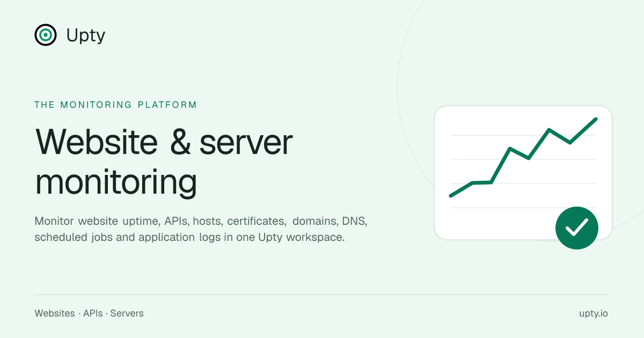Click "THE MONITORING PLATFORM" label
This screenshot has height=338, width=644.
tap(115, 105)
